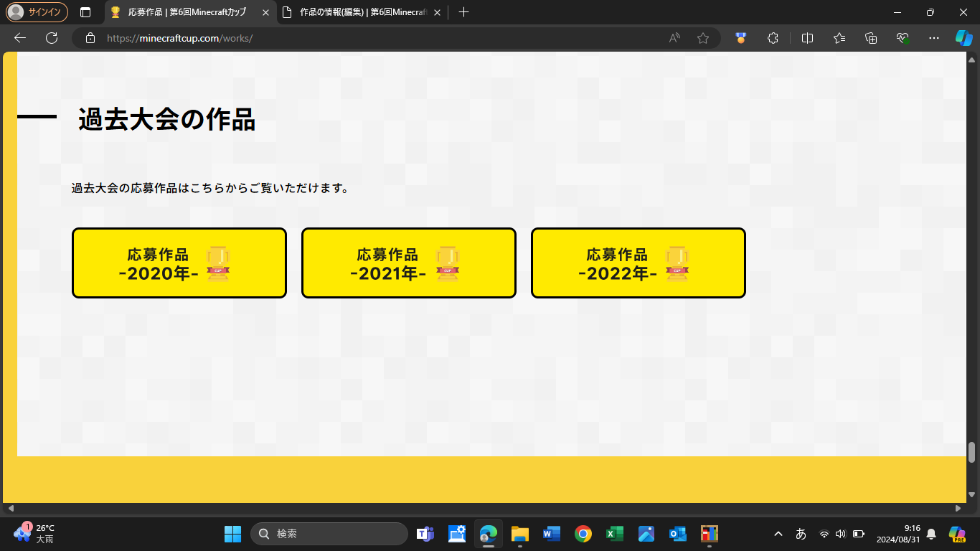Open the weather widget showing 26°C
980x551 pixels.
tap(34, 533)
